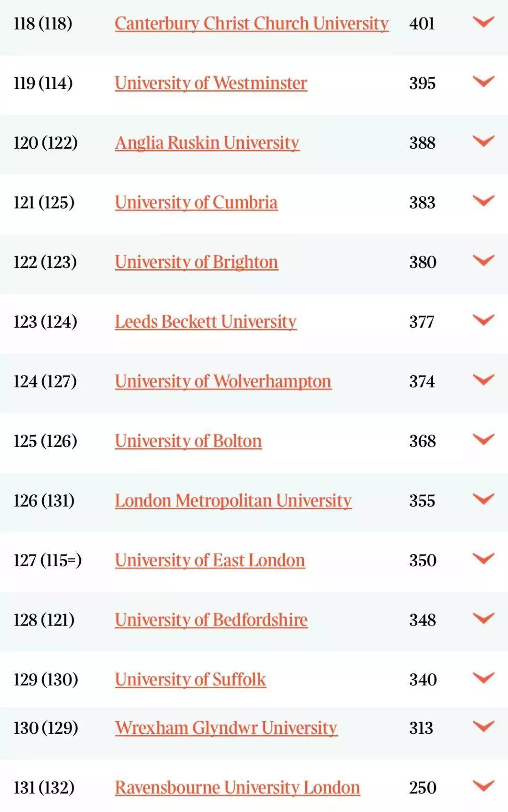Expand the University of Cumbria row chevron
This screenshot has height=812, width=508.
click(483, 201)
